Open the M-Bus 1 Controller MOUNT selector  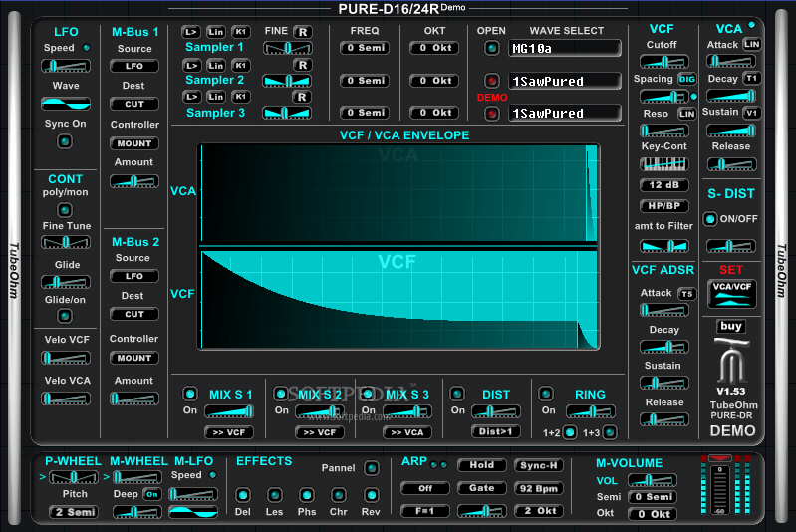click(x=134, y=143)
